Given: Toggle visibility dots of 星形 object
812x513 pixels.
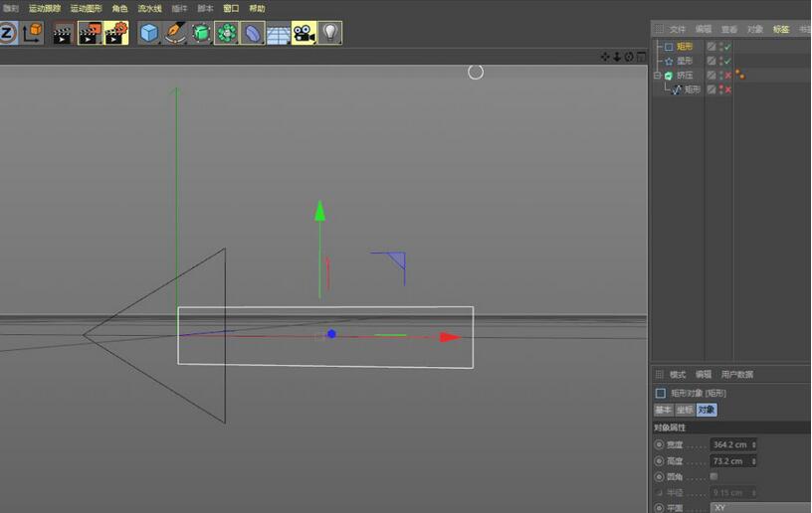Looking at the screenshot, I should 720,61.
